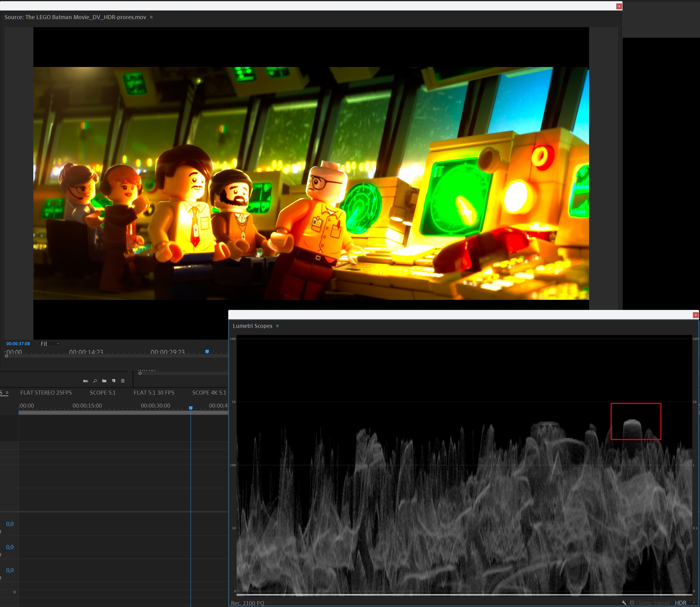This screenshot has height=607, width=700.
Task: Click the Source monitor playhead marker
Action: click(x=207, y=352)
